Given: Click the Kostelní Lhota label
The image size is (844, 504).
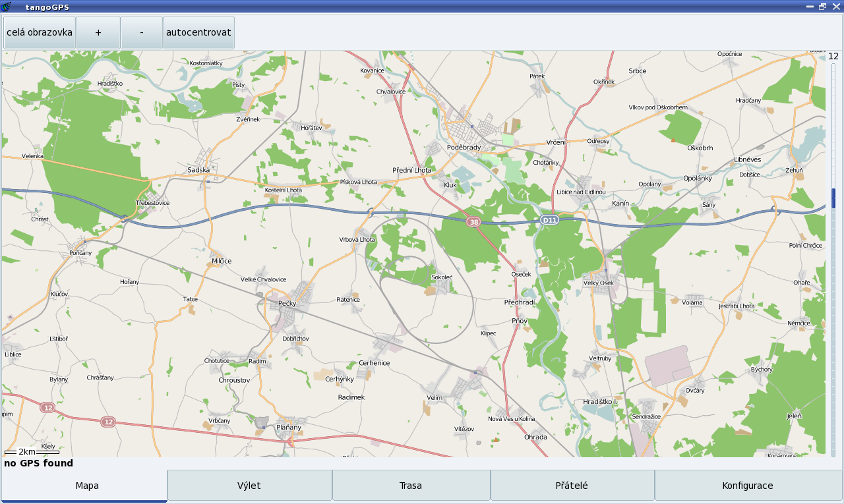Looking at the screenshot, I should [283, 190].
